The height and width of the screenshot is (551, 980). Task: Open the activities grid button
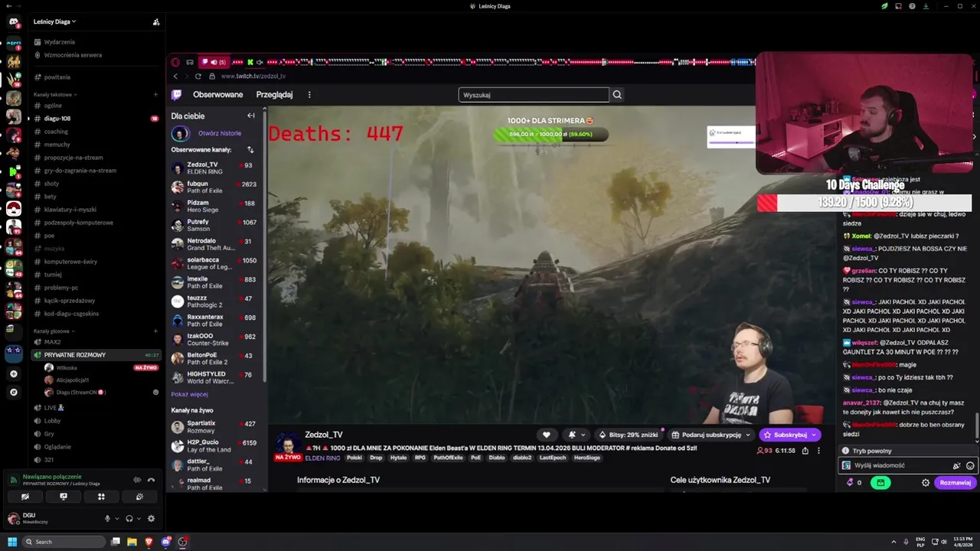(x=101, y=497)
